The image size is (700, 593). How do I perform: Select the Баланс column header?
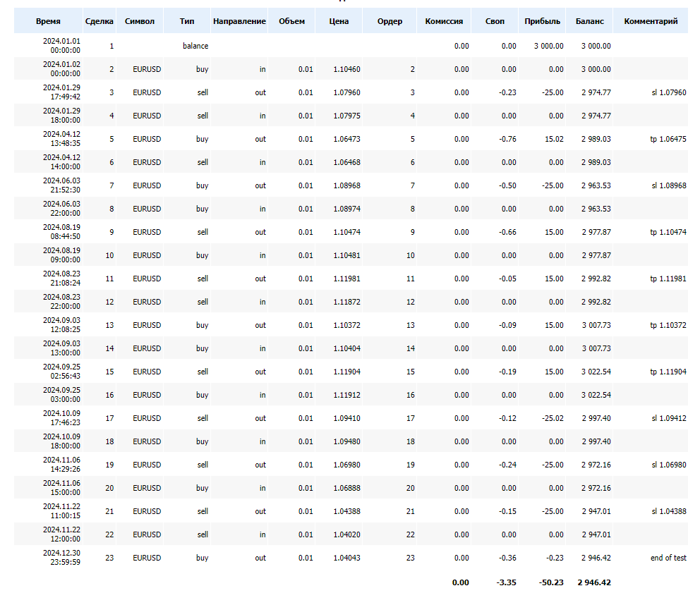click(589, 21)
